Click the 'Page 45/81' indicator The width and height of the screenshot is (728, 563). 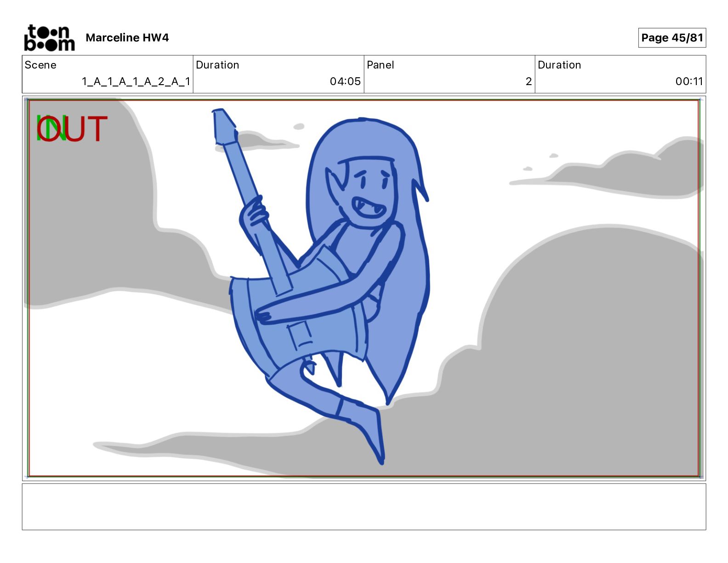(x=672, y=38)
